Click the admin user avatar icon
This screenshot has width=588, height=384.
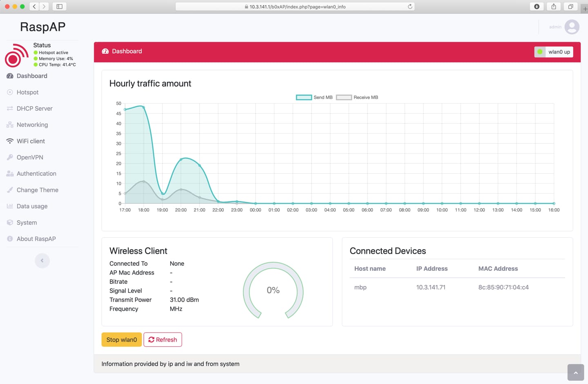coord(572,27)
